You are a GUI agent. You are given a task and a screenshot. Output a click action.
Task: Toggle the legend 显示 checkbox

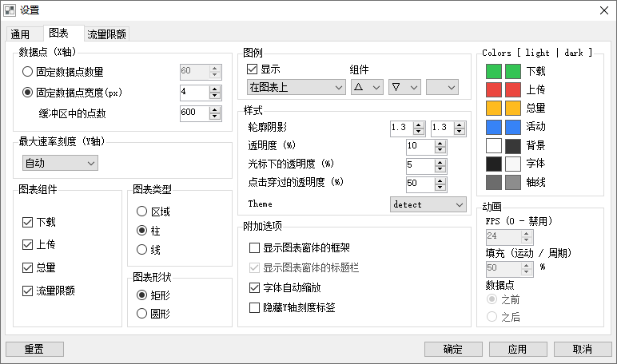252,69
